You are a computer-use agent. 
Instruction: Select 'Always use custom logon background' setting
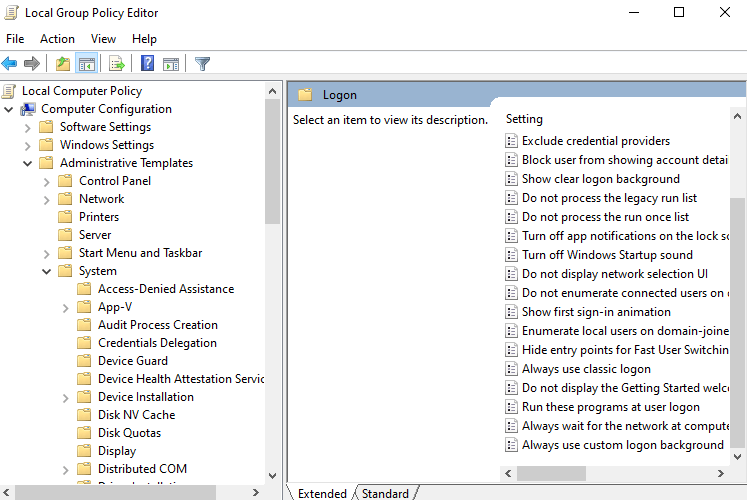tap(623, 445)
